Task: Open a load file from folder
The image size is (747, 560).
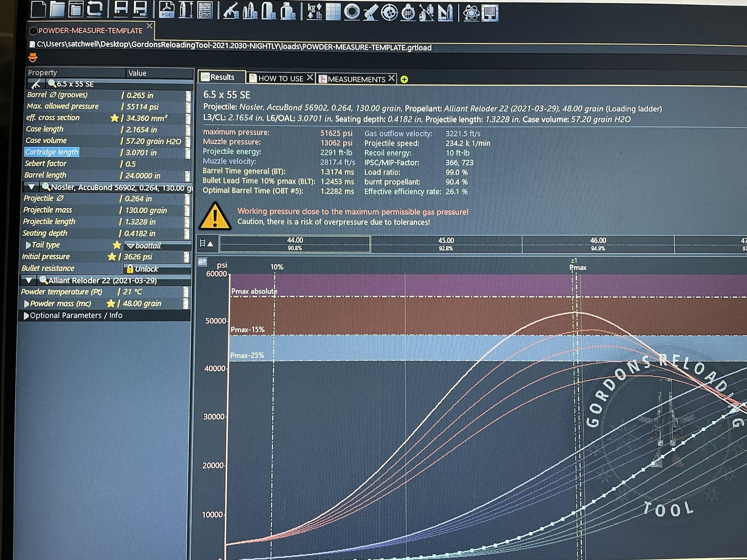Action: [x=57, y=9]
